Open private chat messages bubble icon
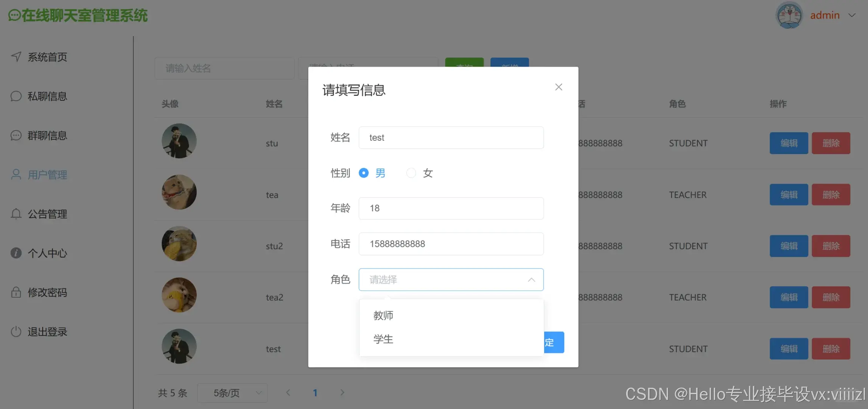 (16, 96)
